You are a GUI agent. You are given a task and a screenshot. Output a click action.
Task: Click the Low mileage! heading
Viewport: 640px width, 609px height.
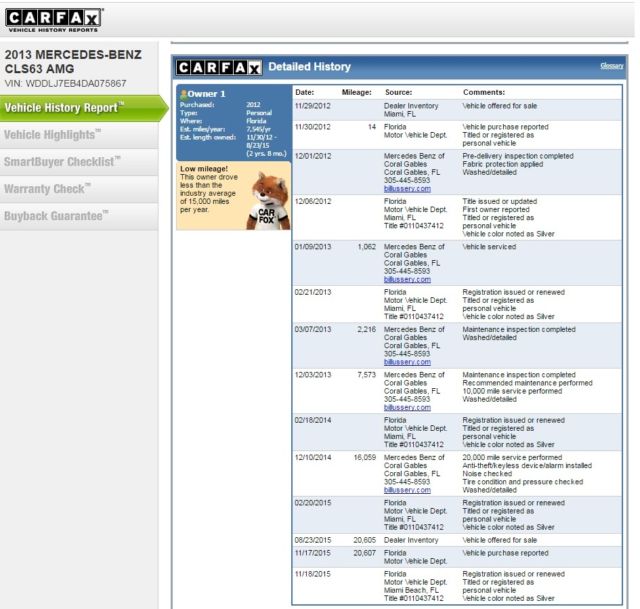coord(204,169)
